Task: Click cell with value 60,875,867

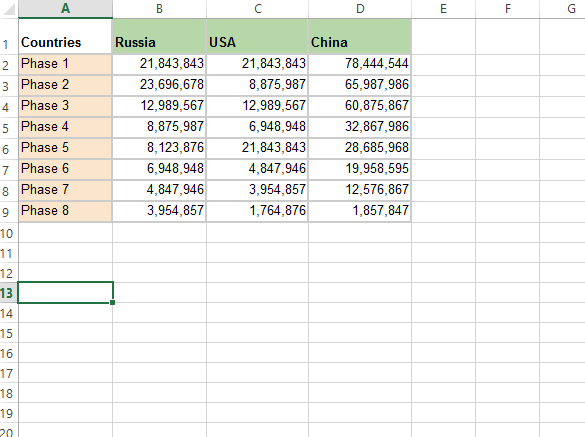Action: (360, 106)
